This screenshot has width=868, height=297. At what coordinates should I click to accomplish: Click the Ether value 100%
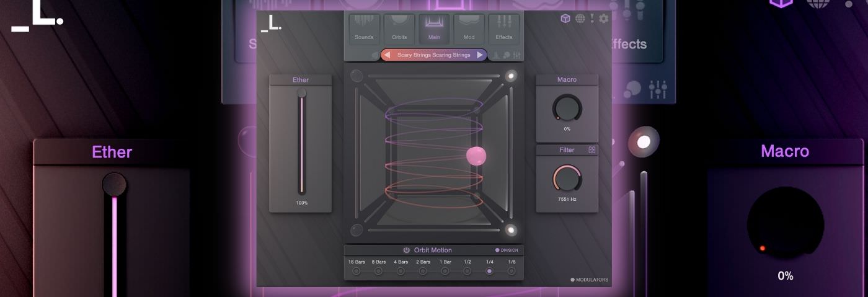point(301,203)
